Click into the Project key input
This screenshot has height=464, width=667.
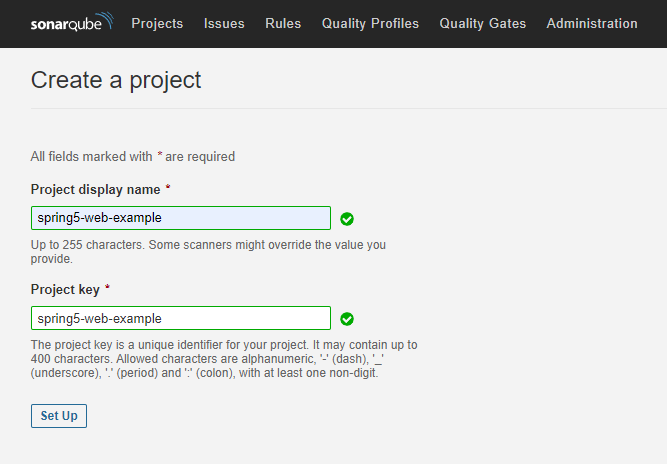click(x=180, y=319)
